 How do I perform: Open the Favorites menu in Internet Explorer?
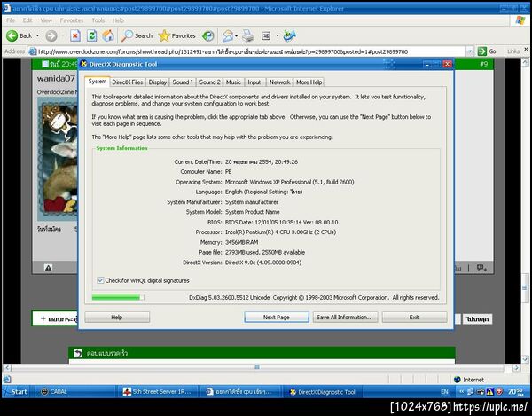(x=72, y=20)
